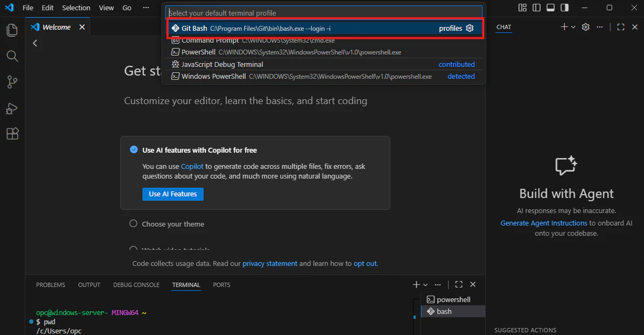The width and height of the screenshot is (644, 335).
Task: Select the Choose your theme step
Action: coord(173,224)
